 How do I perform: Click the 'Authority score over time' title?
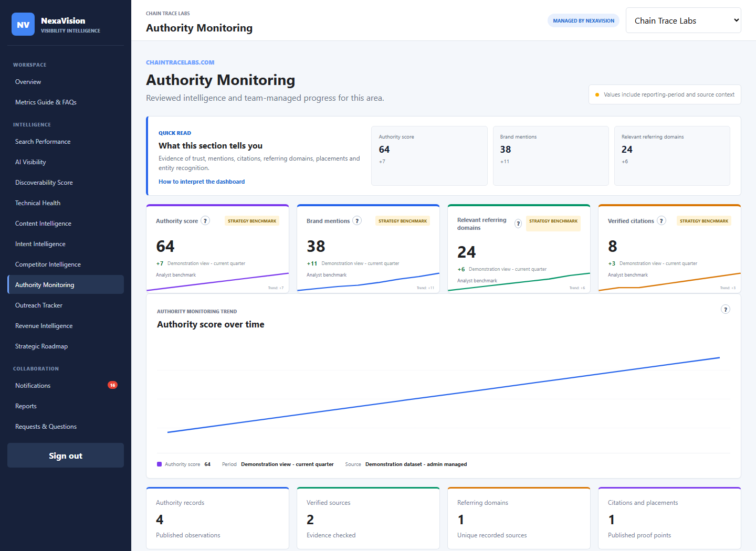[x=211, y=324]
